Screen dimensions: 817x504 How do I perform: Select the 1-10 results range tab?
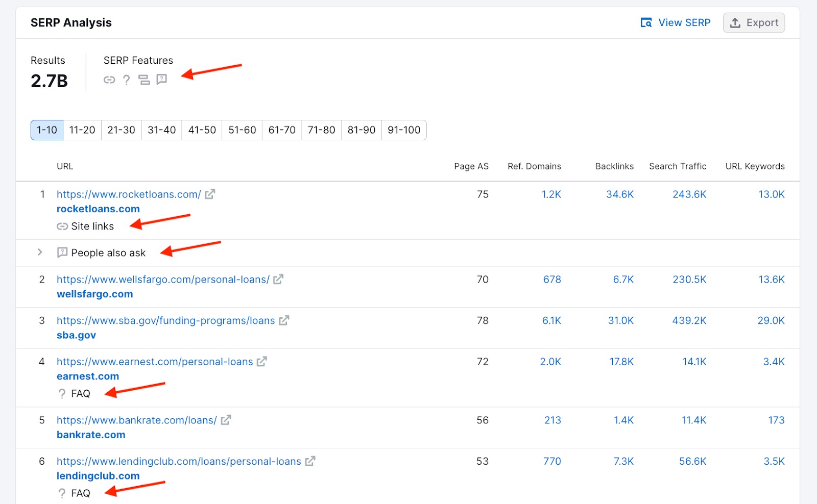(47, 130)
